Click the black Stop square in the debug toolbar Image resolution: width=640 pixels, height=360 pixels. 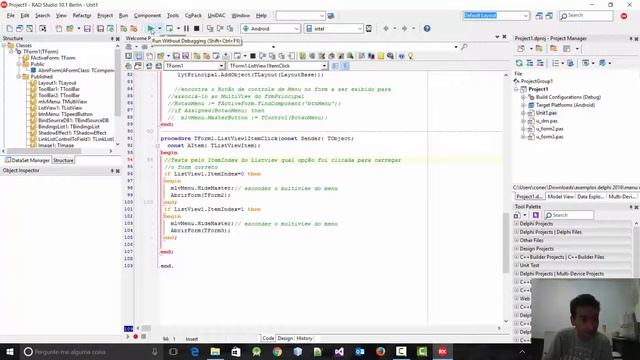[197, 29]
